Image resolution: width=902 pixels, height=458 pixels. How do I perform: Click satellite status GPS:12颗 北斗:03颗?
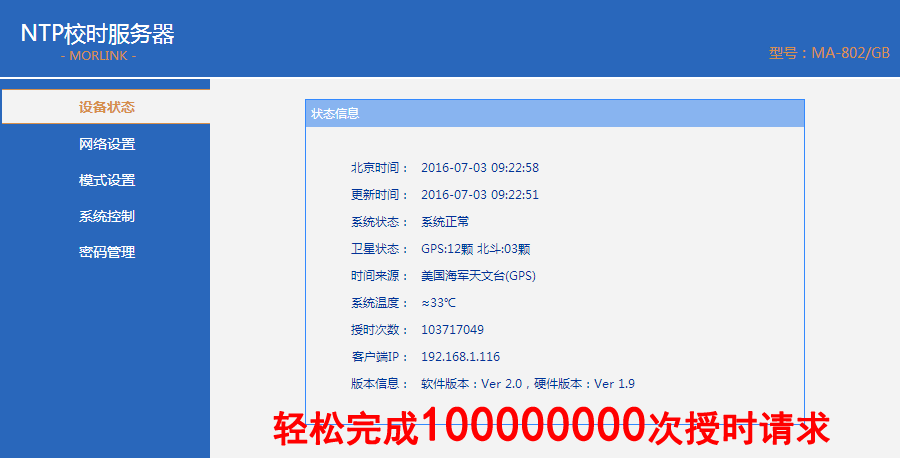(x=476, y=249)
